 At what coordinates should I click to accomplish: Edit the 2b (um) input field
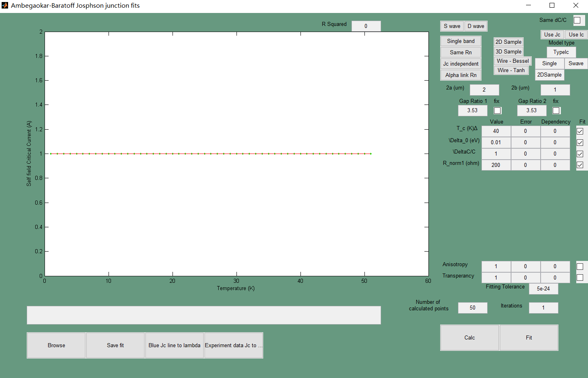pos(555,90)
